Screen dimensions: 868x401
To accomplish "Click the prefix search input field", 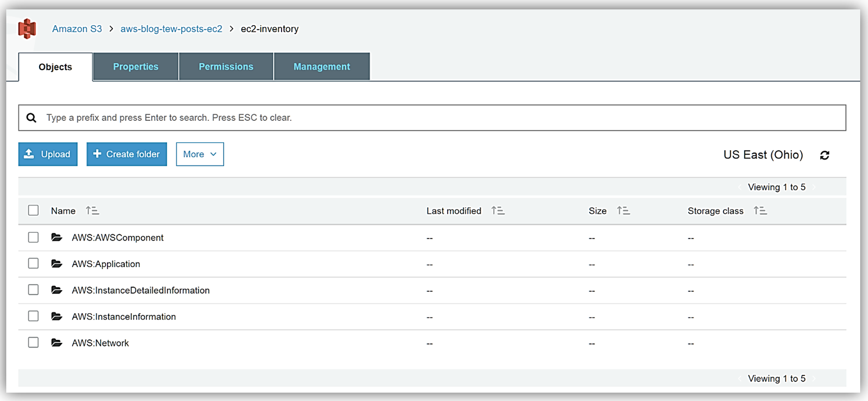I will tap(439, 118).
